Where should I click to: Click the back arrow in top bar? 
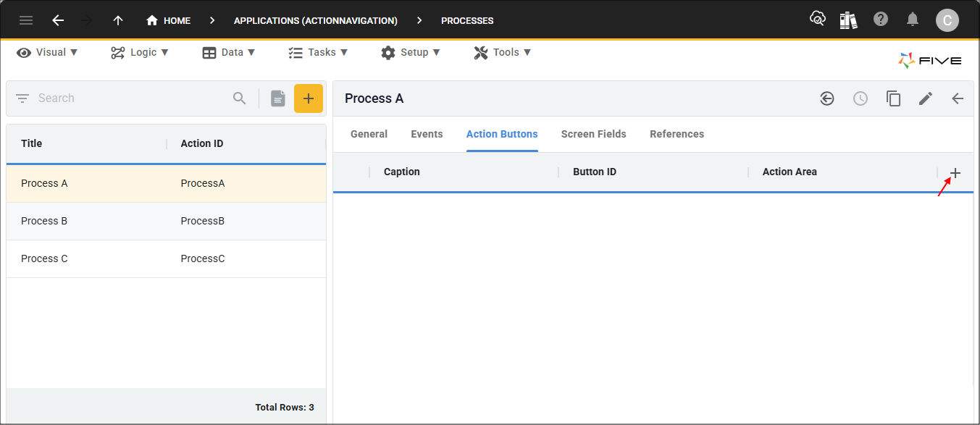click(58, 20)
